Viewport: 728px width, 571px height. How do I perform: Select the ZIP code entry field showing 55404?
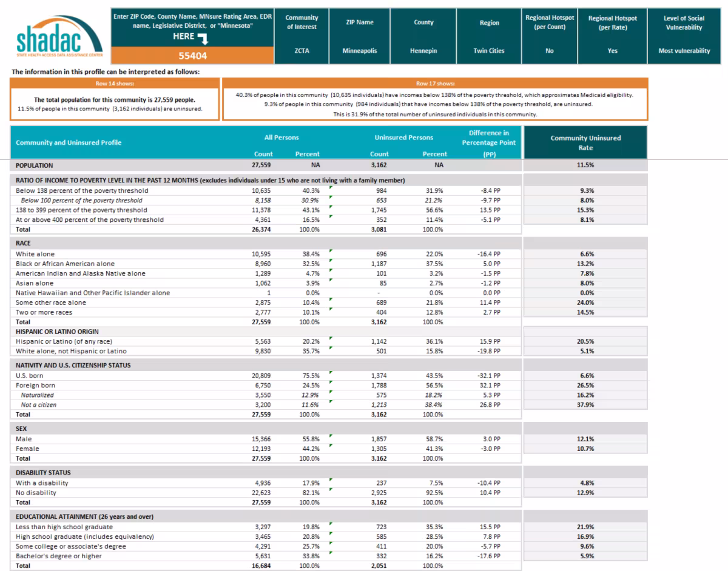[192, 55]
